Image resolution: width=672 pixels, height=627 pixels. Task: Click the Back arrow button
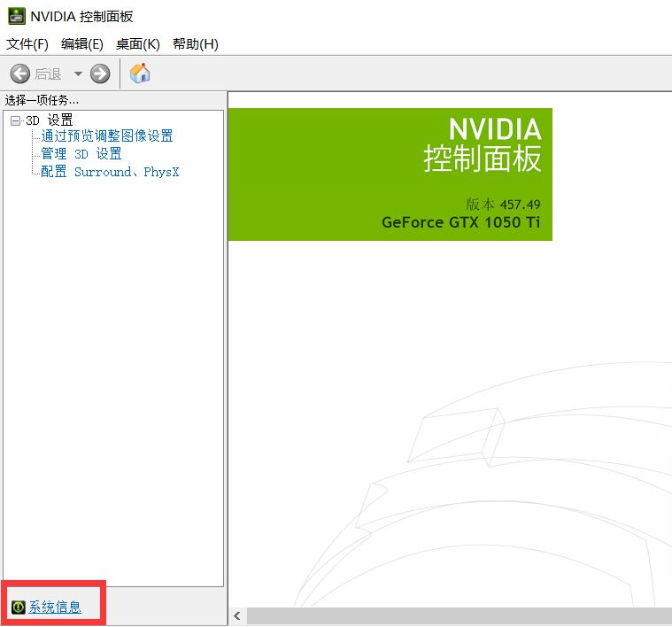click(19, 74)
